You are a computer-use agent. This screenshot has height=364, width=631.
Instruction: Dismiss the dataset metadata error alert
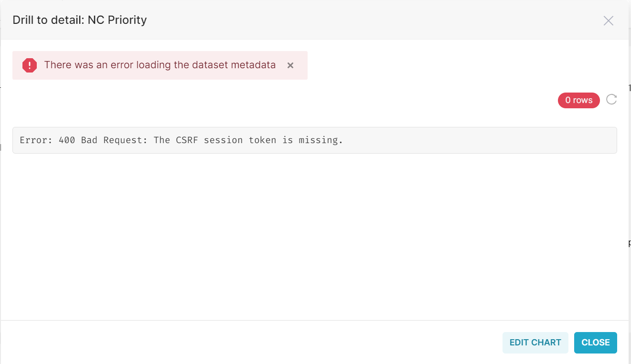[290, 65]
